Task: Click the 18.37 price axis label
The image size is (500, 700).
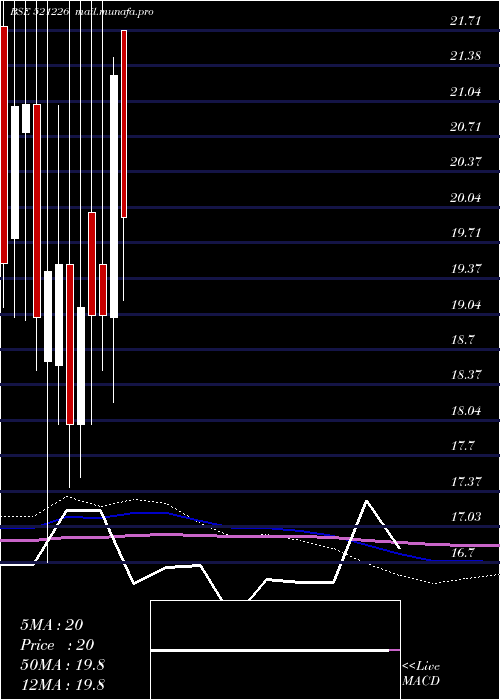Action: coord(466,375)
